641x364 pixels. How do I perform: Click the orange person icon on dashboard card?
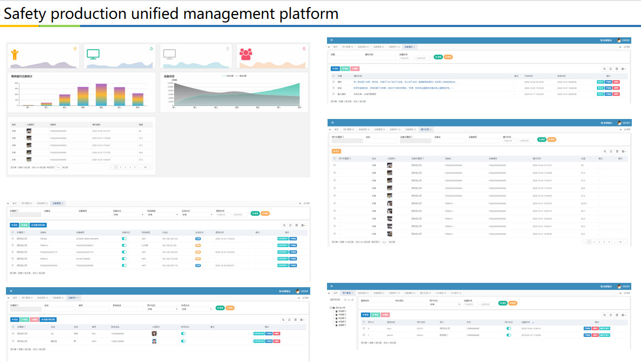tap(15, 54)
